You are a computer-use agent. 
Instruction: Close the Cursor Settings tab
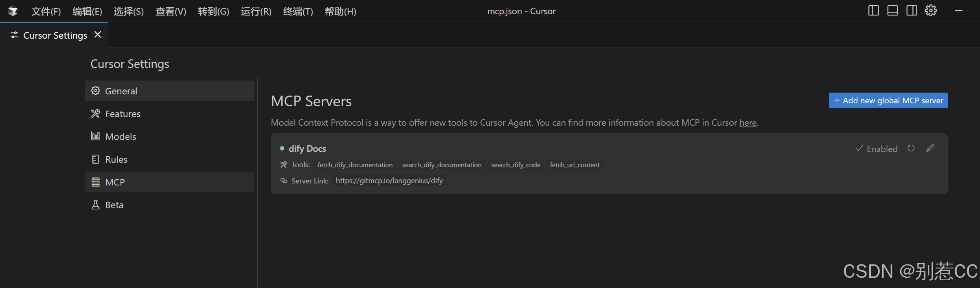pos(98,35)
